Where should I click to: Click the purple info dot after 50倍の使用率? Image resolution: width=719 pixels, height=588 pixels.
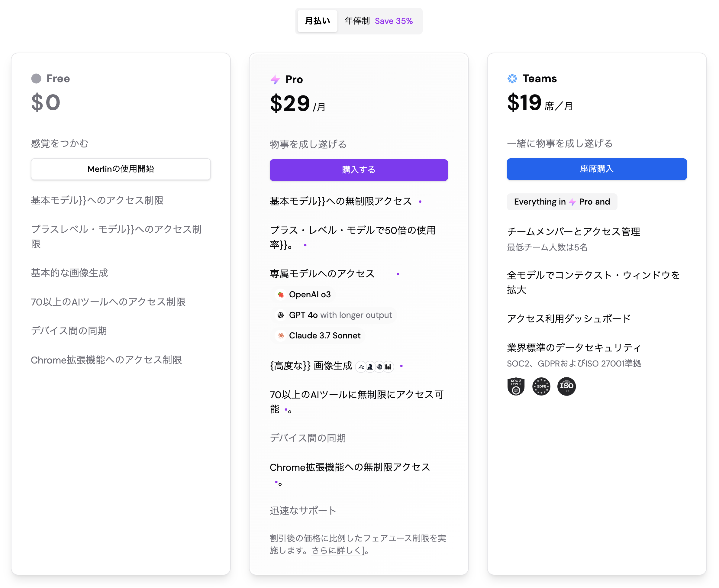point(305,245)
